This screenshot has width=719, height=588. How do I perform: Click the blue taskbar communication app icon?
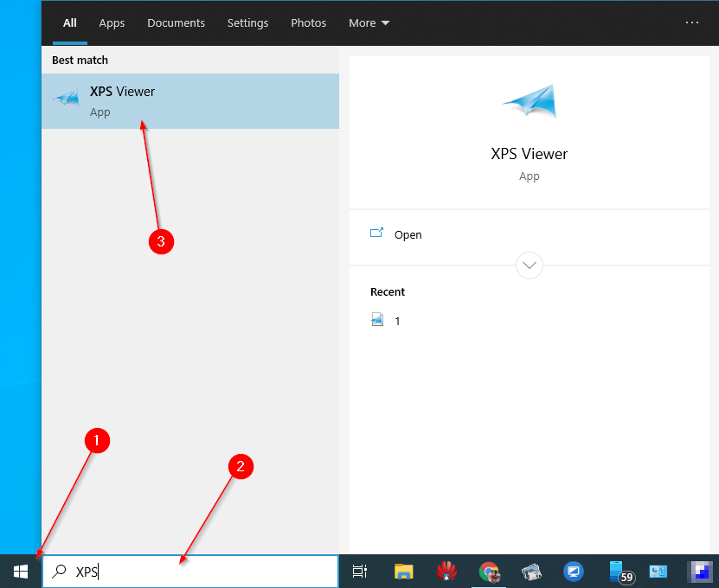click(574, 572)
